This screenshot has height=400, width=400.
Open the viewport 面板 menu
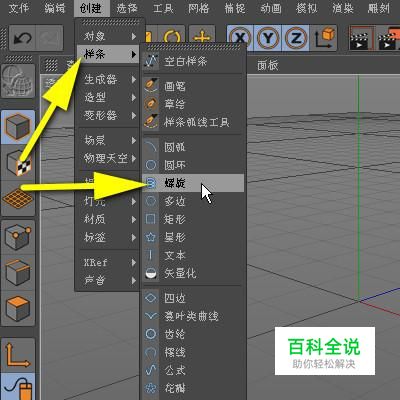point(268,65)
